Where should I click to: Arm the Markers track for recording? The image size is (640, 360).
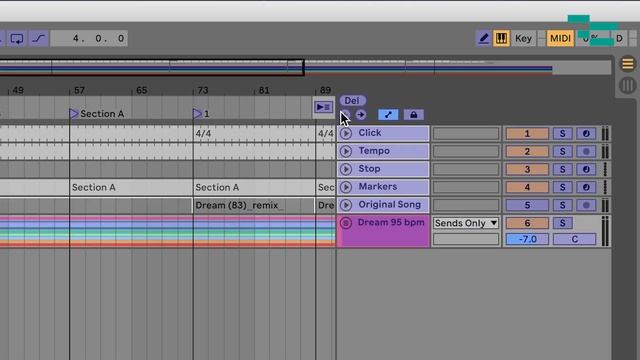pyautogui.click(x=586, y=187)
